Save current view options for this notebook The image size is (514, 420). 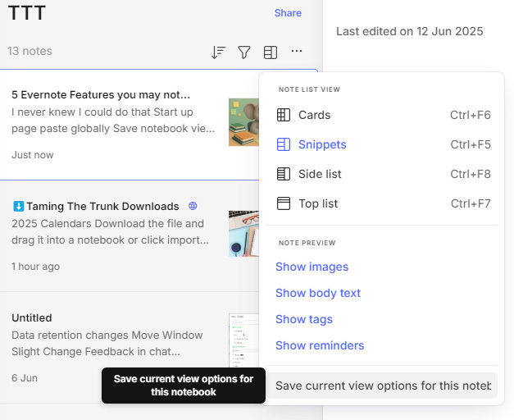[x=382, y=386]
